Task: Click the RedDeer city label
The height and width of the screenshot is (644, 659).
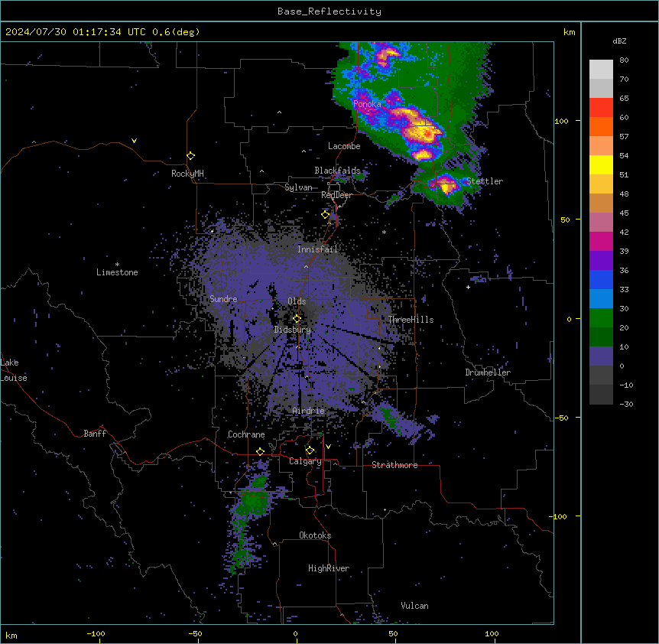Action: coord(336,195)
